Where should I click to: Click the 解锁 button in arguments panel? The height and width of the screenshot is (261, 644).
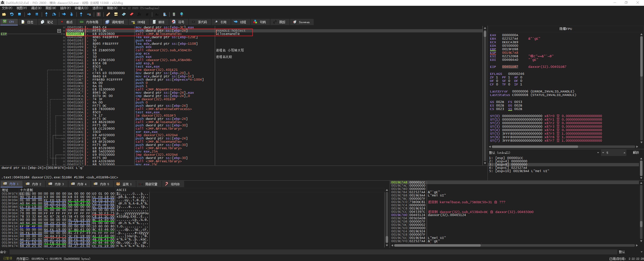coord(636,153)
